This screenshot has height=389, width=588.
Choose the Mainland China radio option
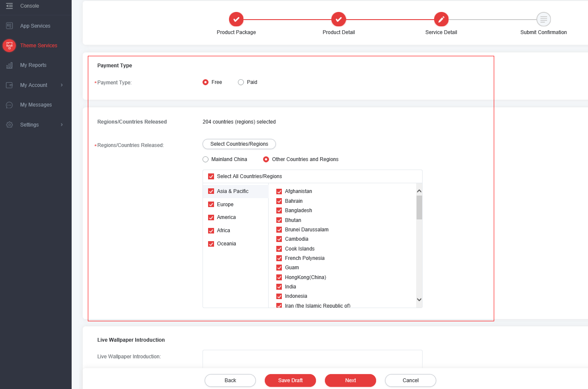tap(206, 159)
